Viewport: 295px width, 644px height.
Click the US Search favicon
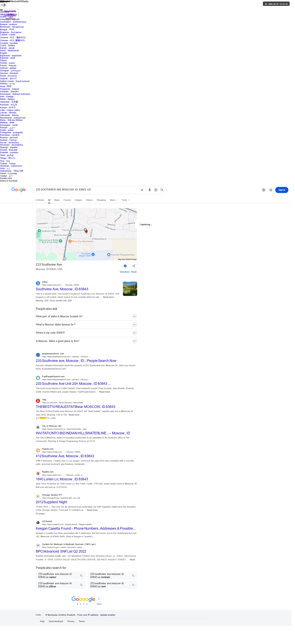point(38,523)
